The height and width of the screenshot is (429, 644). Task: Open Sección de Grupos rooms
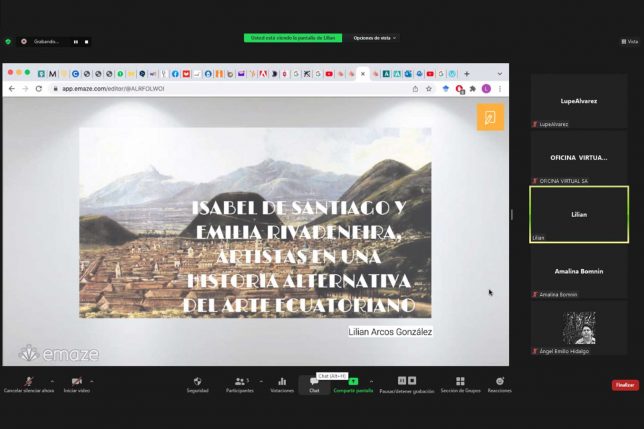[460, 381]
